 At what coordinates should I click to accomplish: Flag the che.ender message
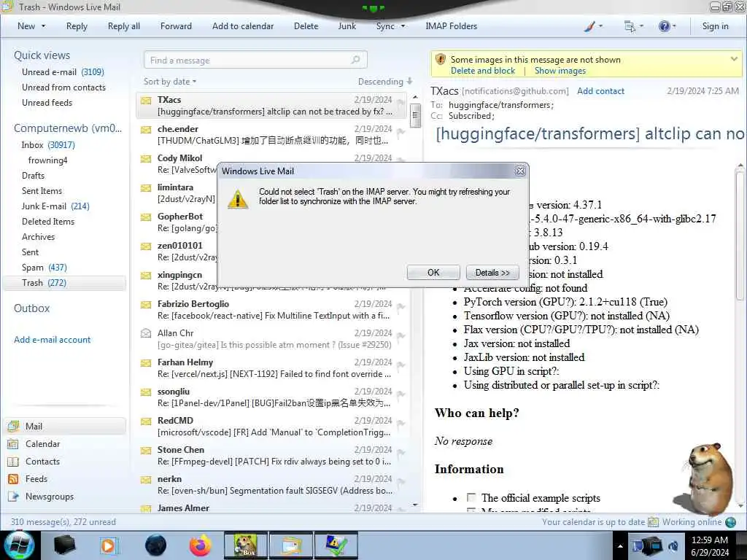400,132
